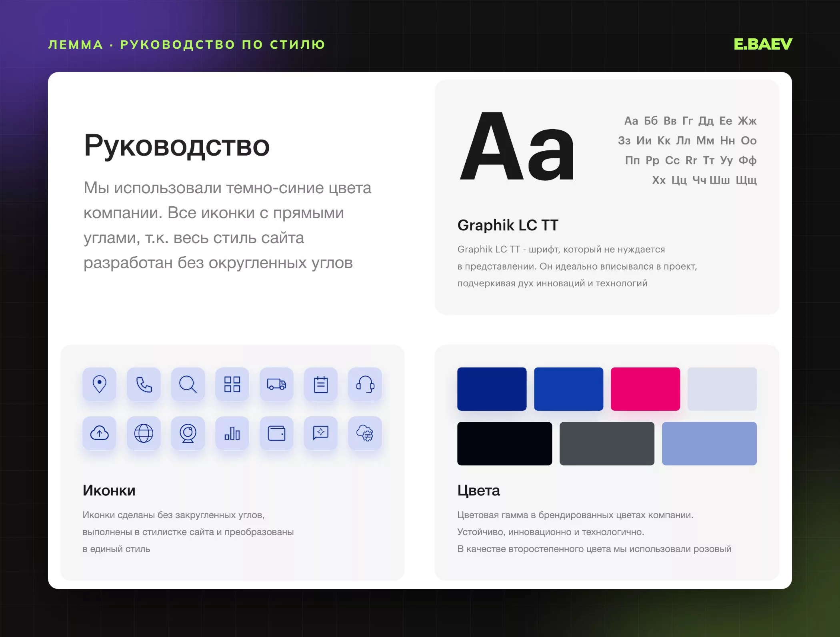Click the location pin icon
The height and width of the screenshot is (637, 840).
point(99,384)
